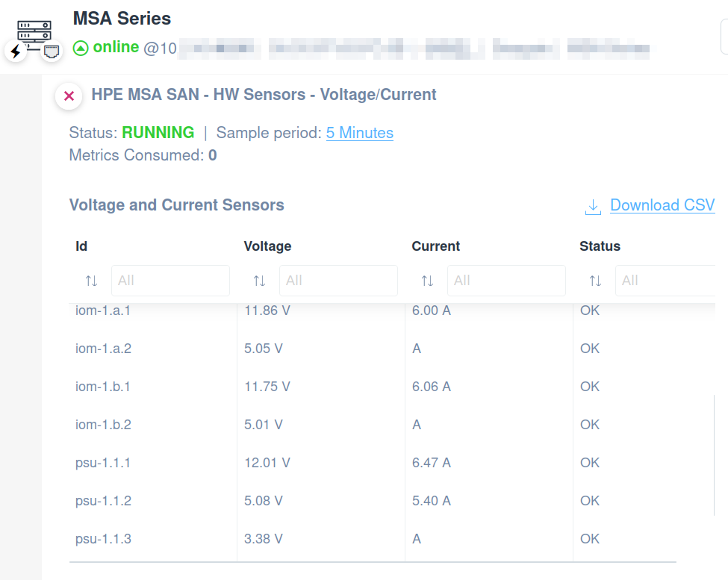Click the Id column header

tap(81, 246)
